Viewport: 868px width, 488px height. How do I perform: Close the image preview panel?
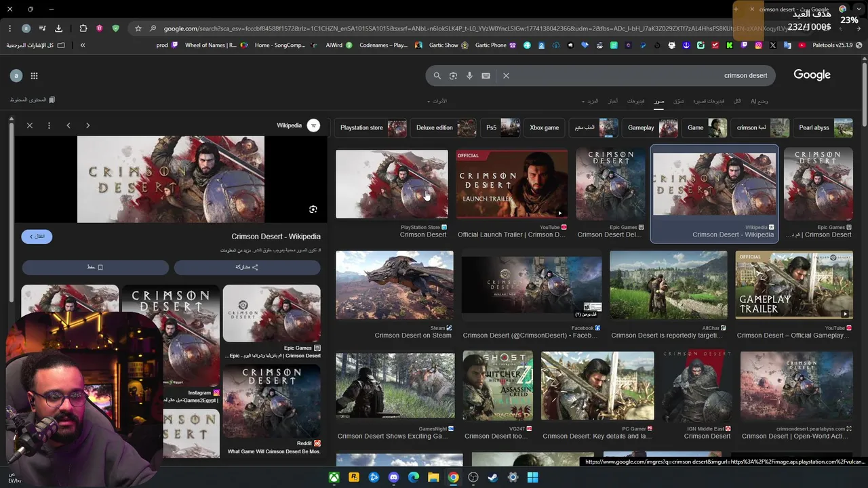click(30, 125)
